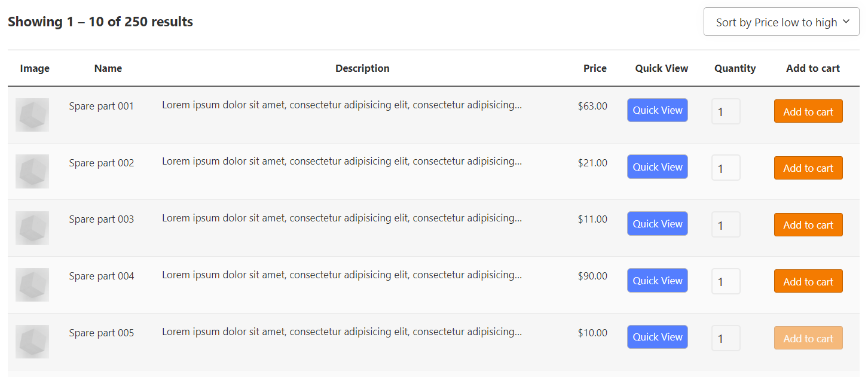This screenshot has width=868, height=377.
Task: Select quantity input for Spare part 005
Action: 726,339
